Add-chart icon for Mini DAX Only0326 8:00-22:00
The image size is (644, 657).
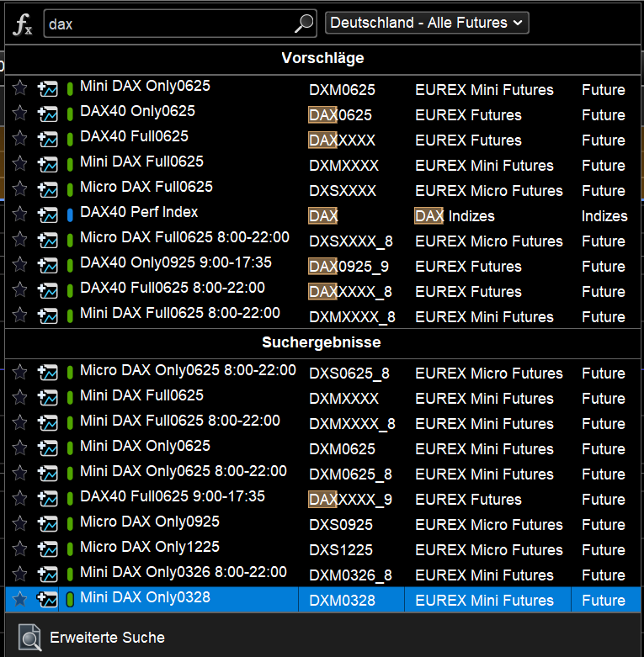point(48,574)
